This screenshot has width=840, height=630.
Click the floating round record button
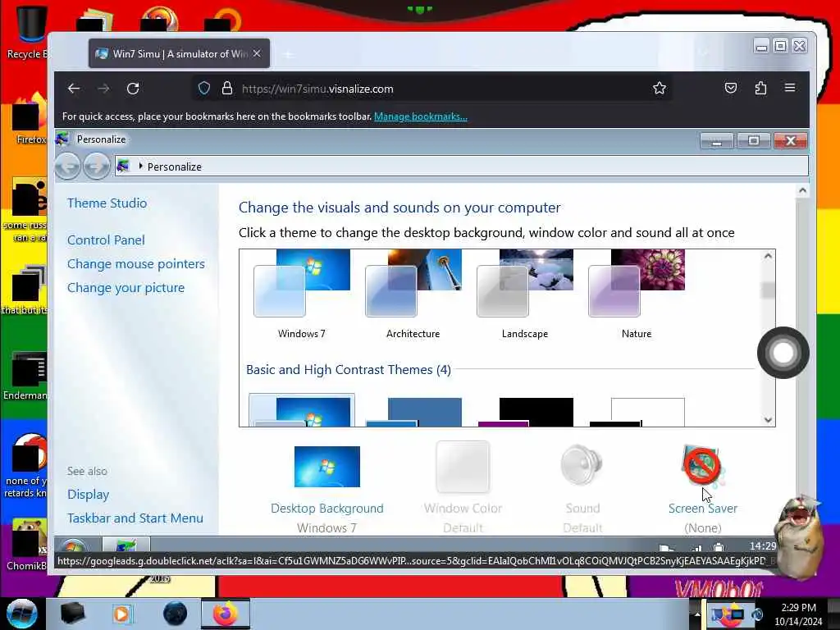783,353
